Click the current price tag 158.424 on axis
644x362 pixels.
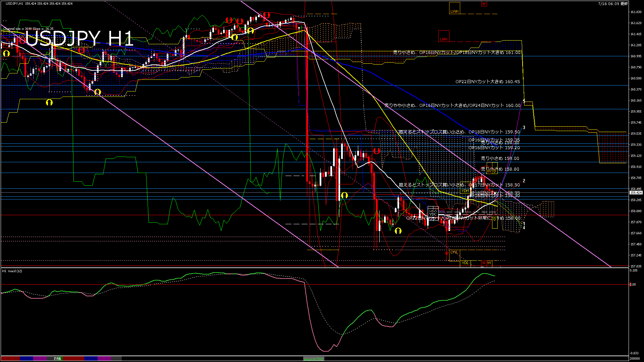point(636,193)
